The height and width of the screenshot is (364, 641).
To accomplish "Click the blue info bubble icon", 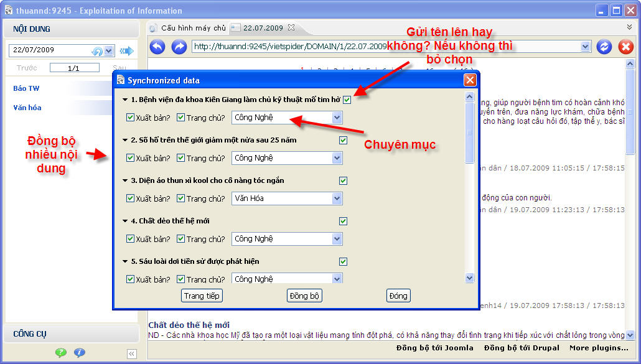I will (x=80, y=353).
